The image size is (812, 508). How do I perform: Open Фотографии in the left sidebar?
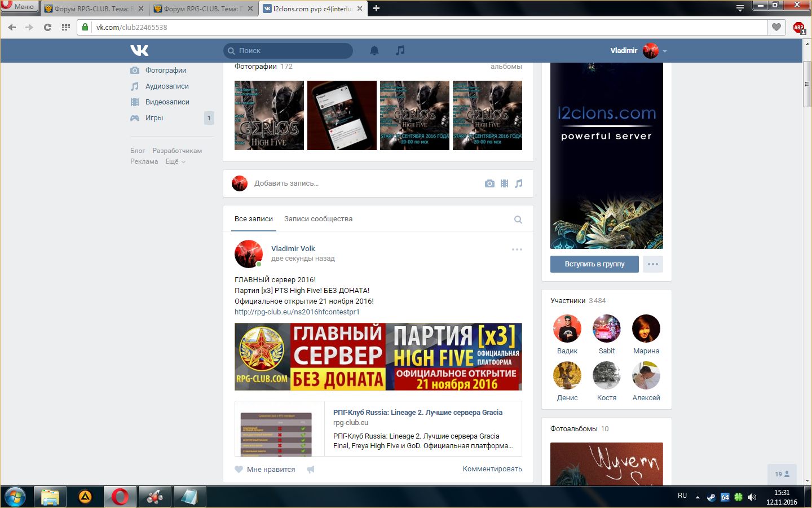(x=166, y=71)
